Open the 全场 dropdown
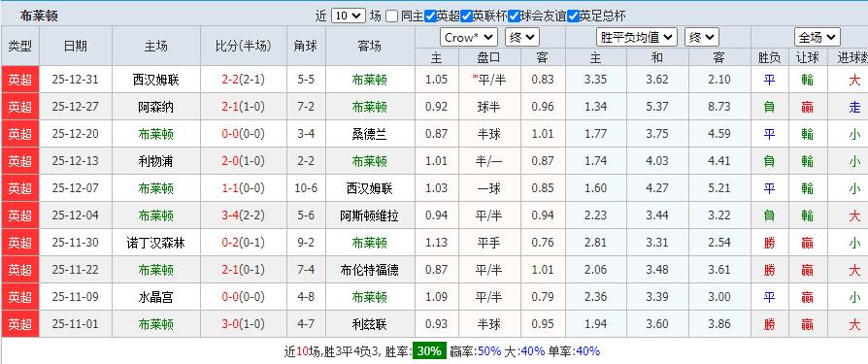The width and height of the screenshot is (868, 364). (818, 38)
